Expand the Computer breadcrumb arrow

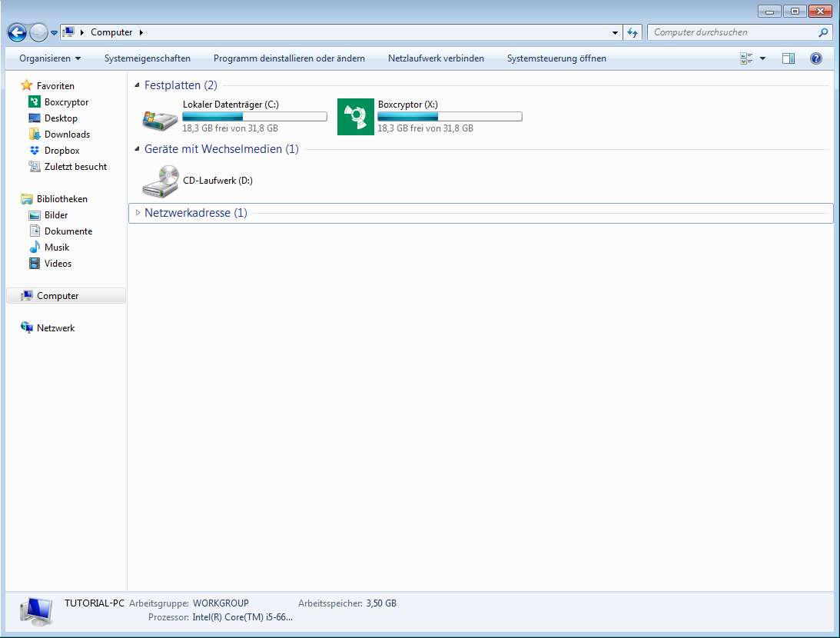141,33
